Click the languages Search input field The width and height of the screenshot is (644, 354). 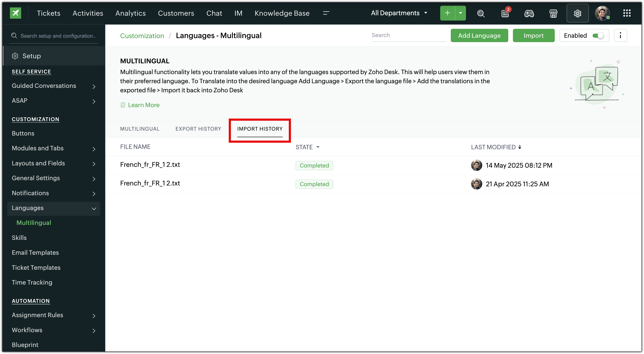pos(408,35)
